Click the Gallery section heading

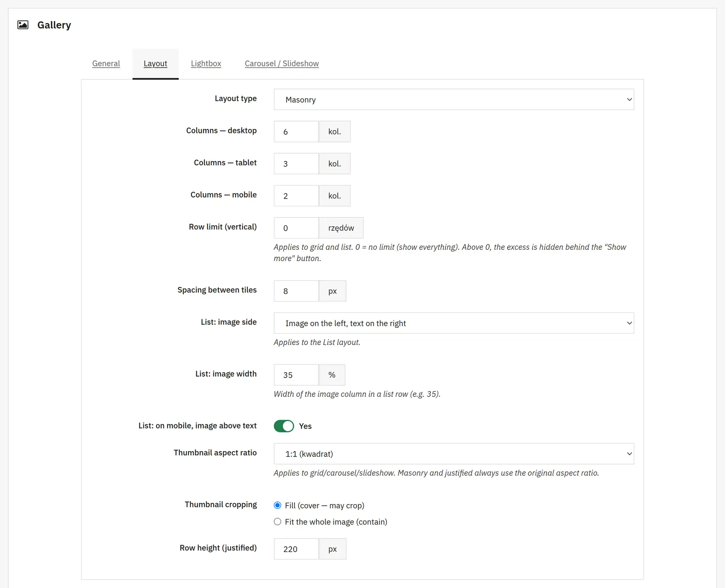pyautogui.click(x=54, y=25)
